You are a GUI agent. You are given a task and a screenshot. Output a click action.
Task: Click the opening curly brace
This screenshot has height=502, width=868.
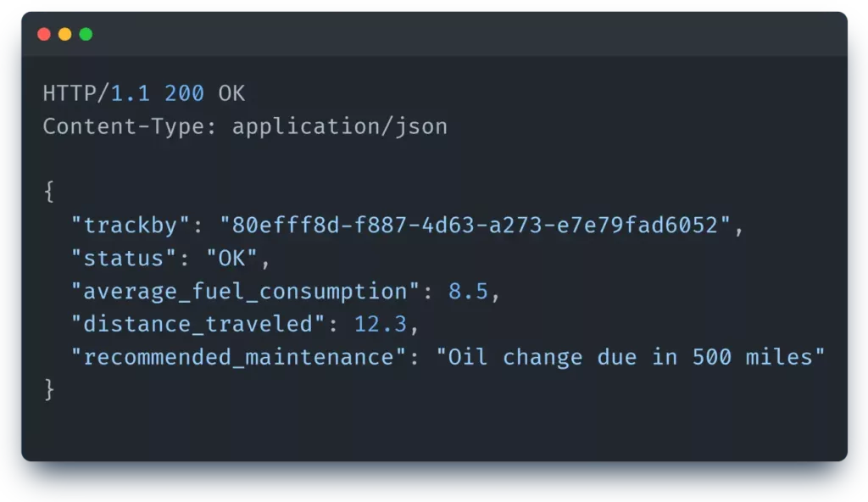(49, 192)
